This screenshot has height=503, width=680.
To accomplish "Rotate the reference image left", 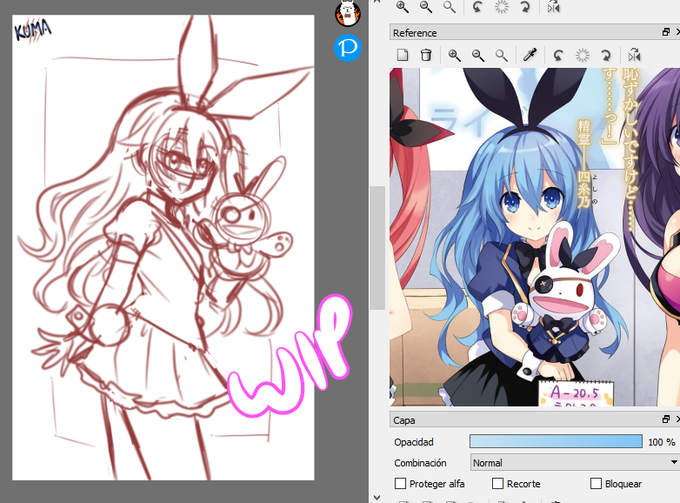I will point(558,55).
